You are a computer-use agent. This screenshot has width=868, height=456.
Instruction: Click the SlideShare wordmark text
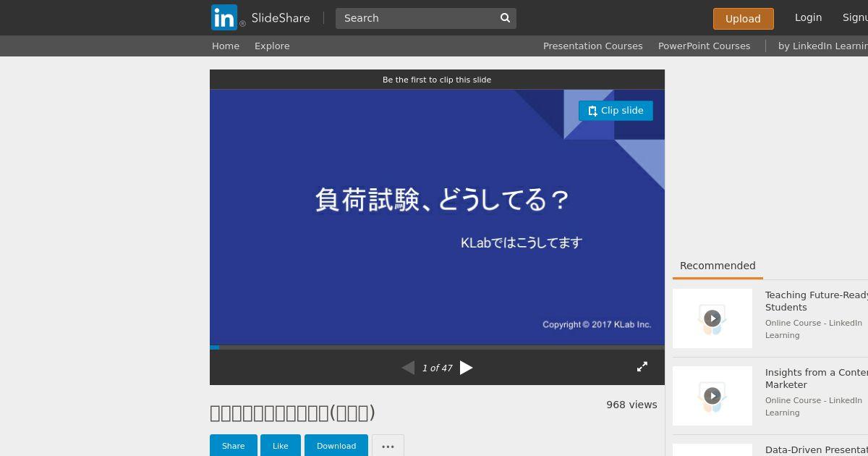(281, 18)
